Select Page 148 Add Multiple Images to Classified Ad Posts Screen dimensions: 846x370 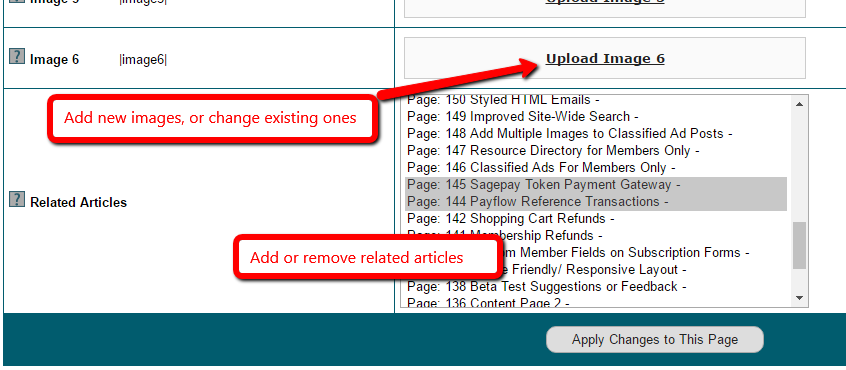coord(596,133)
